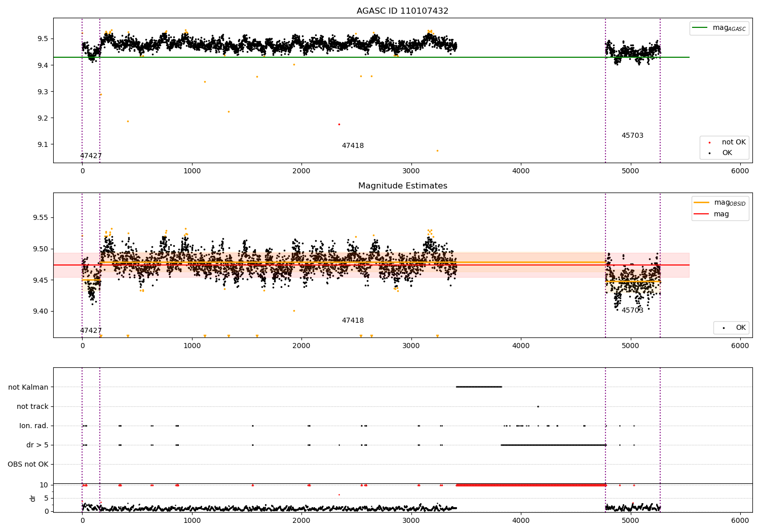Click the title 'AGASC ID 110107432'
Viewport: 760px width, 532px height.
pyautogui.click(x=402, y=11)
